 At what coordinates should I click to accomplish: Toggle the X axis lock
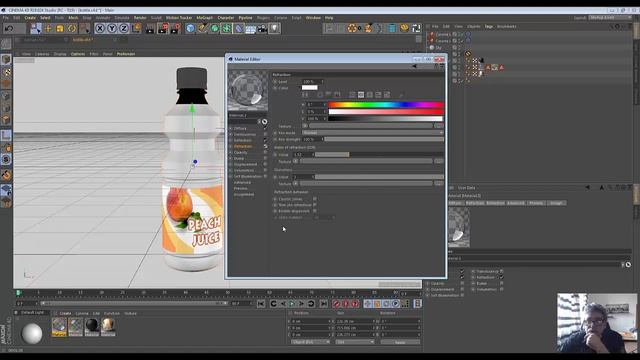[x=100, y=28]
